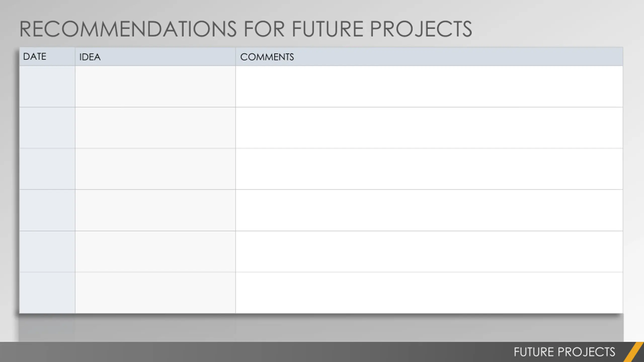Click the second row IDEA cell

tap(155, 128)
